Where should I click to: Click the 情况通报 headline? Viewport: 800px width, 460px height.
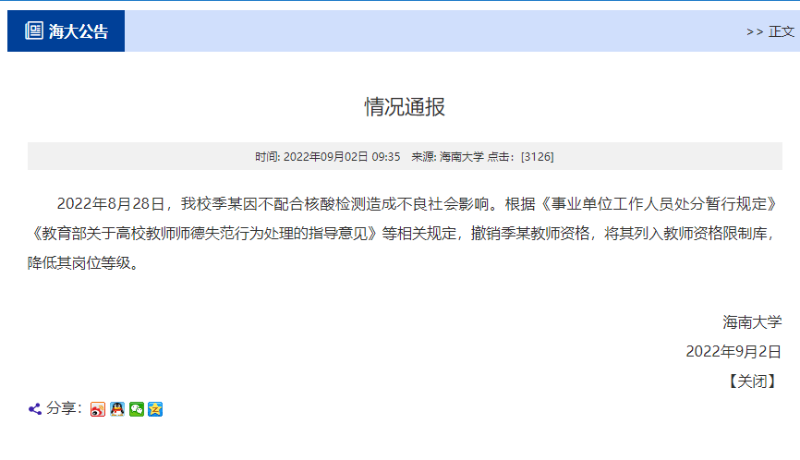pyautogui.click(x=405, y=107)
